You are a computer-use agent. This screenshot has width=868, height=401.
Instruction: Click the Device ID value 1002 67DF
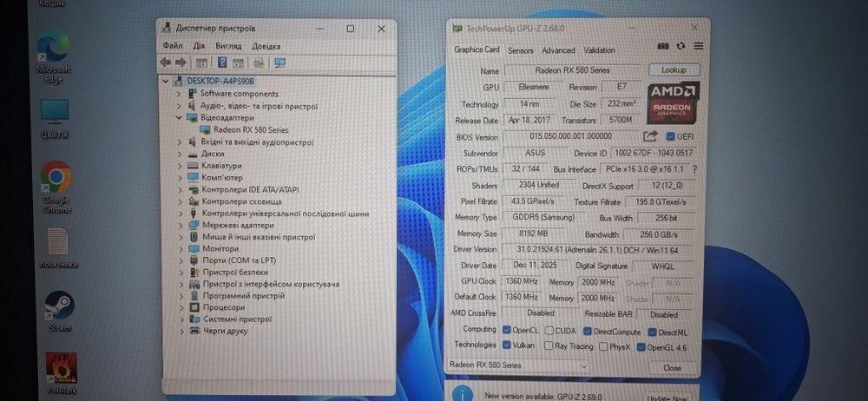pos(653,153)
